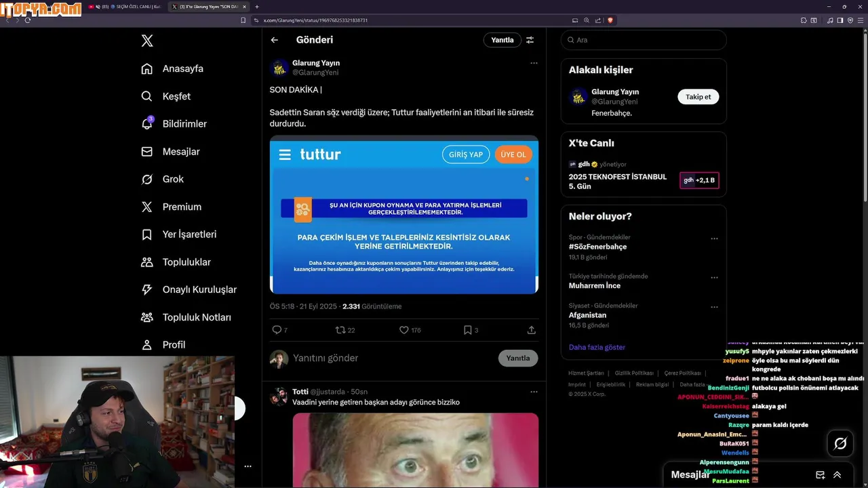The width and height of the screenshot is (868, 488).
Task: Open Afganistan trend
Action: 587,315
